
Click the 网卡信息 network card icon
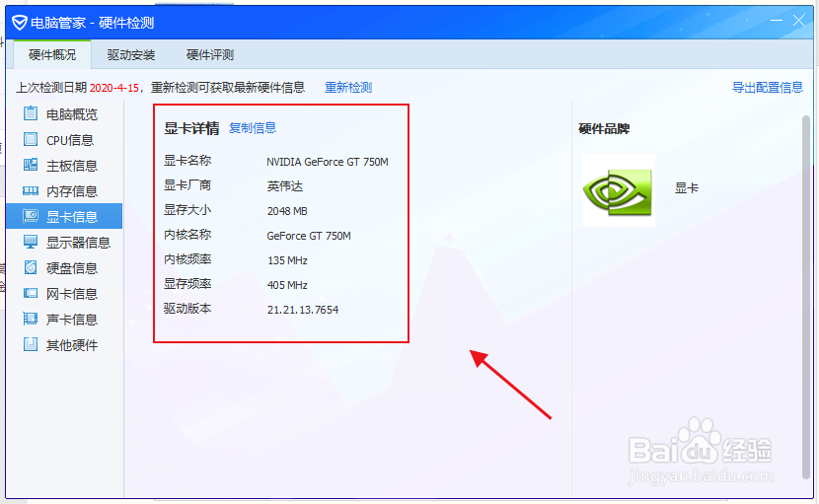click(x=31, y=293)
